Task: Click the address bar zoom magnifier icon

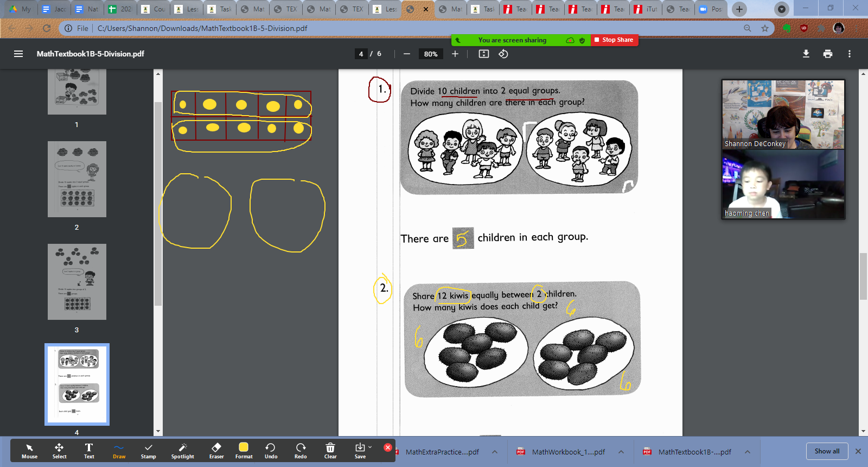Action: click(748, 28)
